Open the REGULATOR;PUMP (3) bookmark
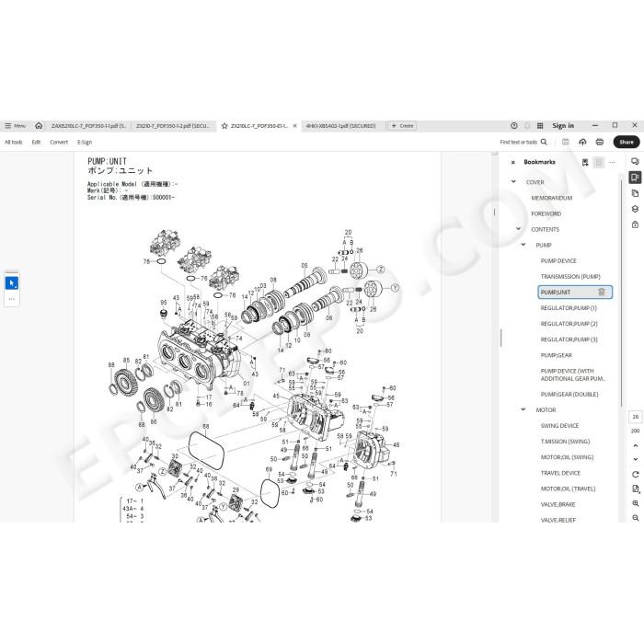Screen dimensions: 644x644 569,339
